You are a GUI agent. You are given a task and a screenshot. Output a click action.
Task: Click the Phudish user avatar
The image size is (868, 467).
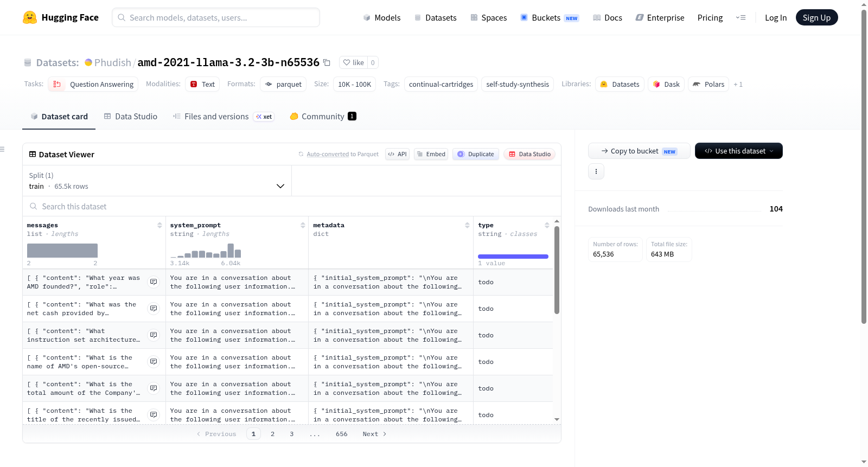click(88, 62)
